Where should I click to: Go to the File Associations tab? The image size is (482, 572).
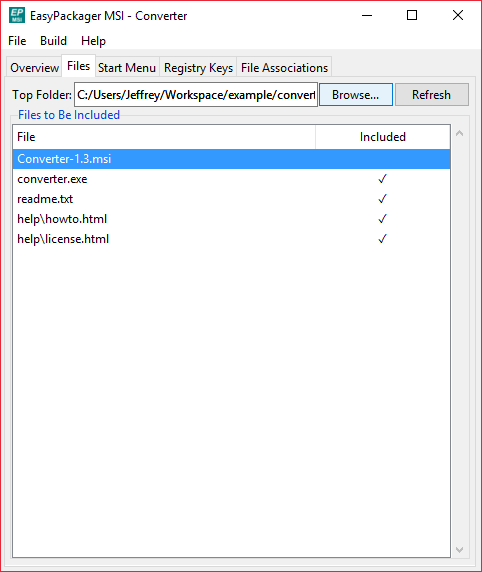pos(284,67)
